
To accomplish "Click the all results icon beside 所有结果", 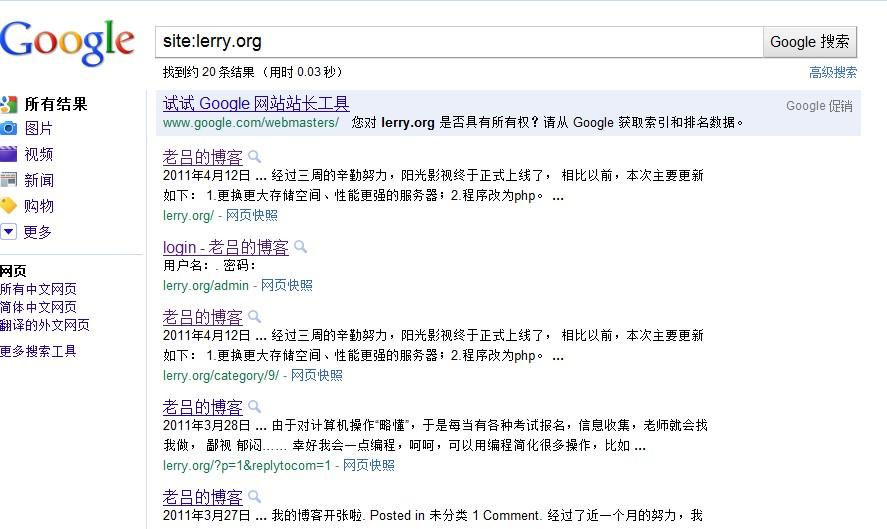I will coord(8,104).
